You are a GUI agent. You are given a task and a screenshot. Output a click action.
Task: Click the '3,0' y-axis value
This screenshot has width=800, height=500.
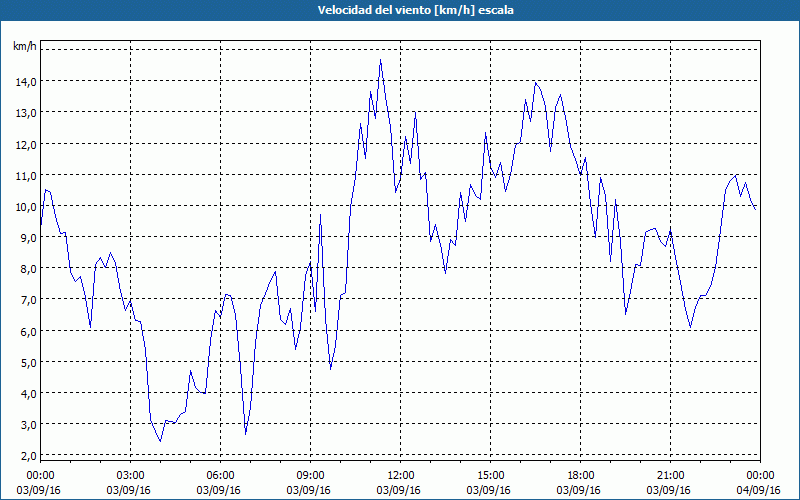(x=28, y=425)
